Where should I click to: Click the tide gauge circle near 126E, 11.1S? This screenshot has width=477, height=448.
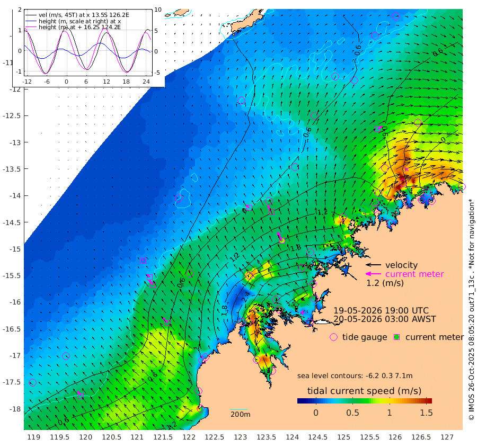pos(395,16)
